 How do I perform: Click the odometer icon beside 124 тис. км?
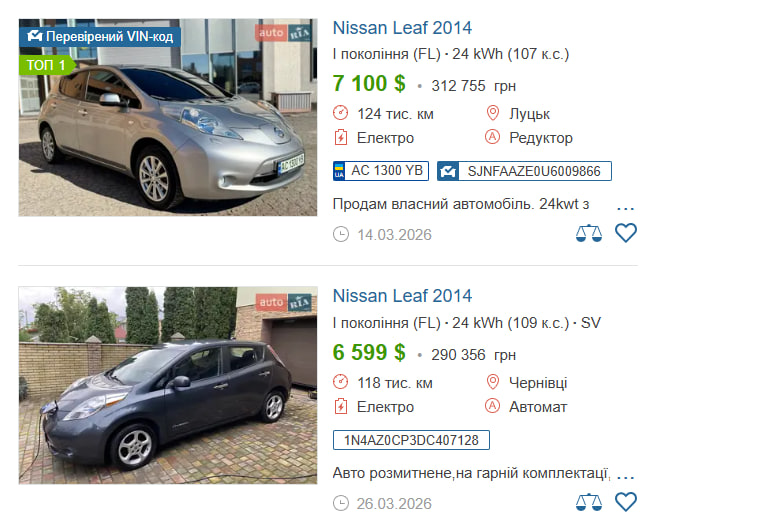341,114
